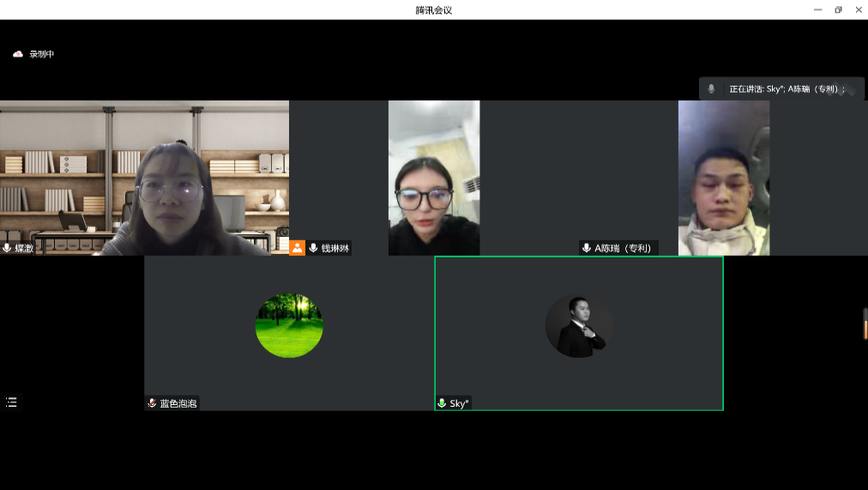Click the microphone icon in the speaking indicator
The height and width of the screenshot is (490, 868).
tap(711, 88)
